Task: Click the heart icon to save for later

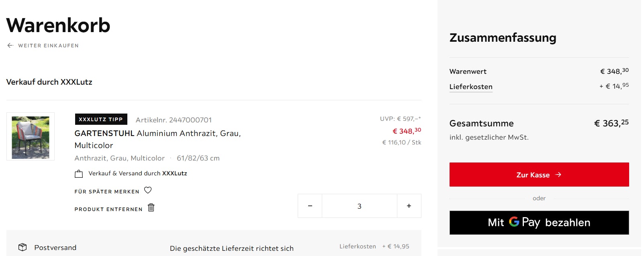Action: point(148,190)
